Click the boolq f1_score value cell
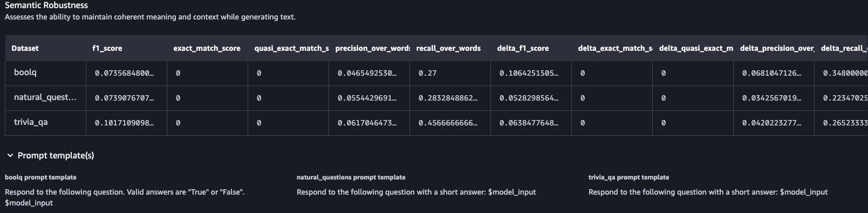Viewport: 868px width, 213px height. 127,73
